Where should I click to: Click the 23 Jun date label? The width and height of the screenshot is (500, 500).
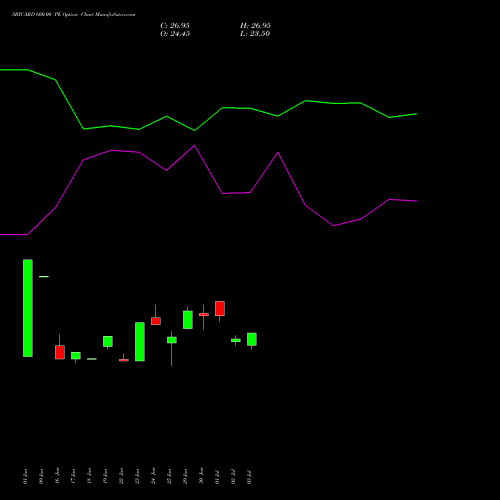click(138, 476)
